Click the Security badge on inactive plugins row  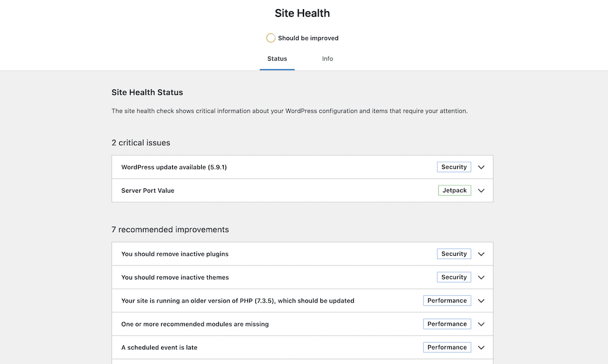click(x=454, y=253)
